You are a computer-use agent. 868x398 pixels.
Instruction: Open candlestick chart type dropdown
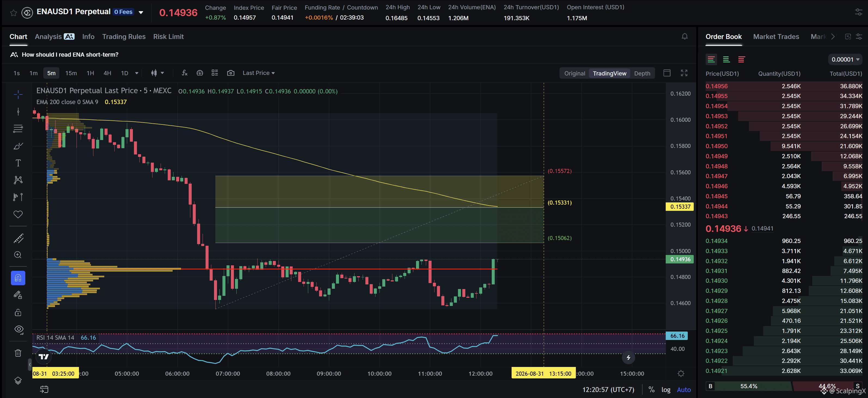pyautogui.click(x=158, y=73)
